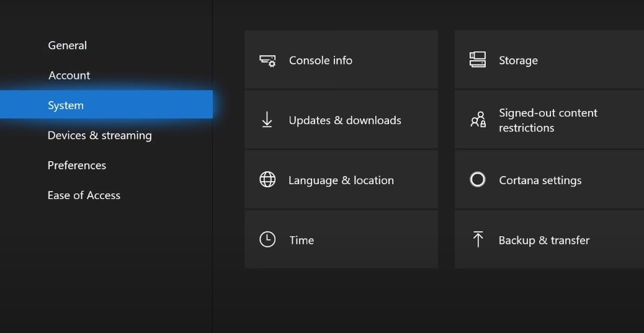Open the Storage tile
Image resolution: width=644 pixels, height=333 pixels.
click(549, 60)
